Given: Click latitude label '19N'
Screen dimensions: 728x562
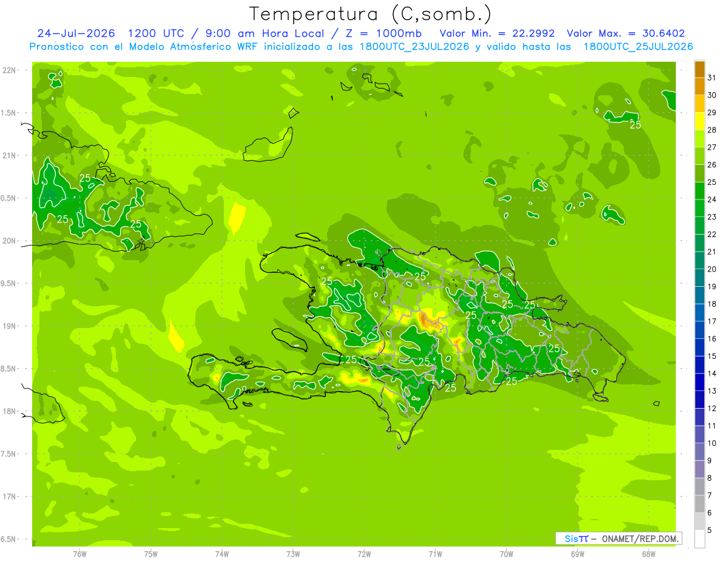Looking at the screenshot, I should pyautogui.click(x=10, y=326).
